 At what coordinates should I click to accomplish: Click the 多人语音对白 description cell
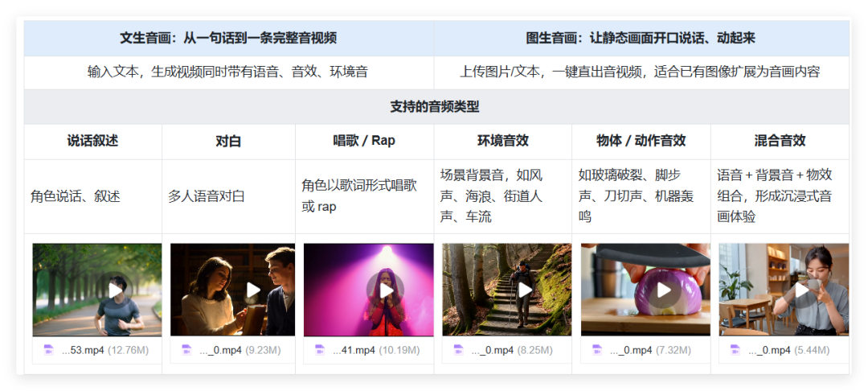coord(228,196)
